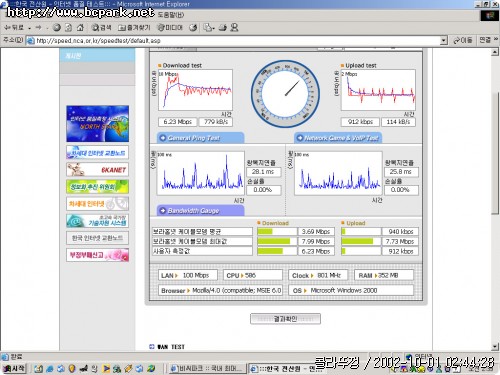Open the 한국 인터넷 교환노드 banner
Image resolution: width=500 pixels, height=375 pixels.
97,238
